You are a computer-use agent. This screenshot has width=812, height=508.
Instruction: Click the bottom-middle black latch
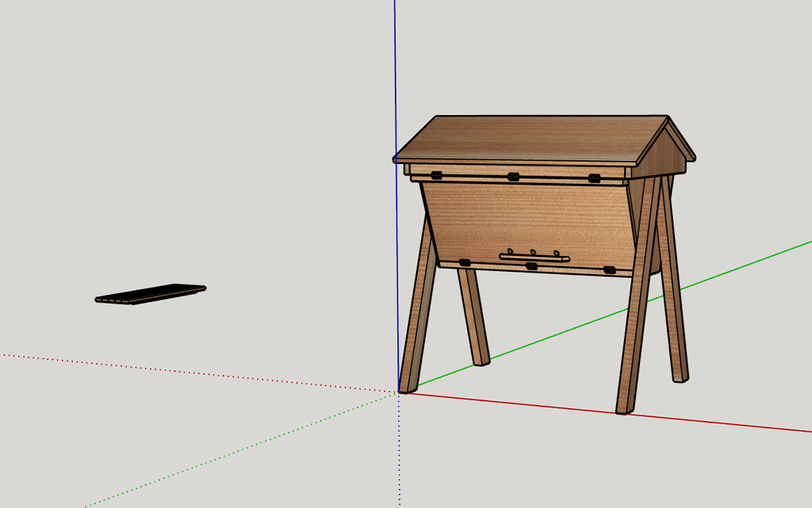coord(531,266)
